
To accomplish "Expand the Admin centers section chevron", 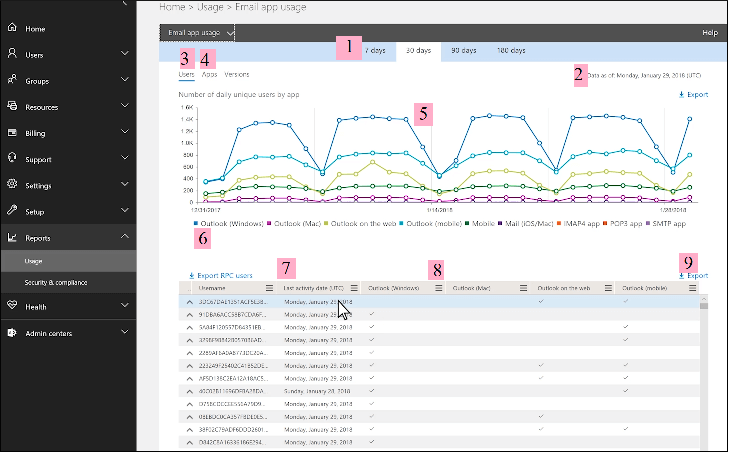I will pos(124,332).
